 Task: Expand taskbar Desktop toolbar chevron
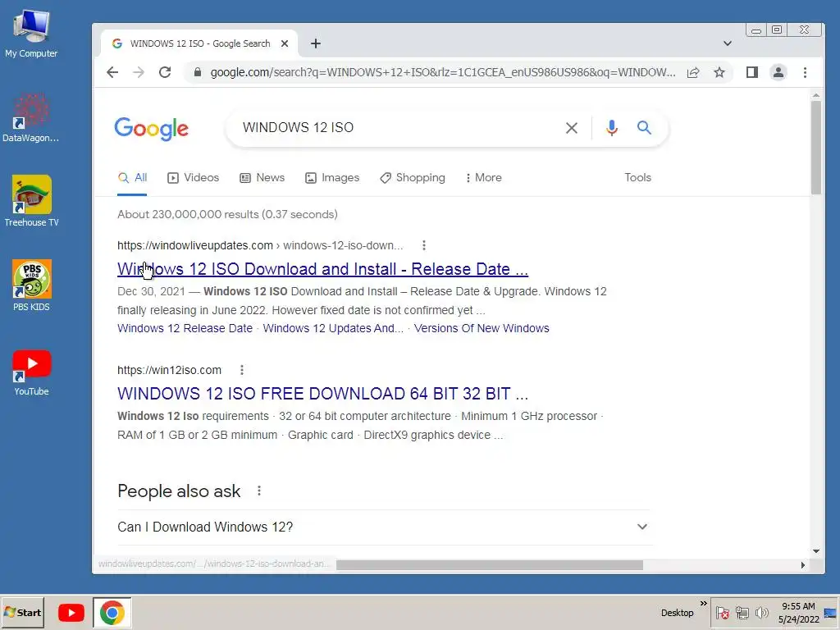703,604
